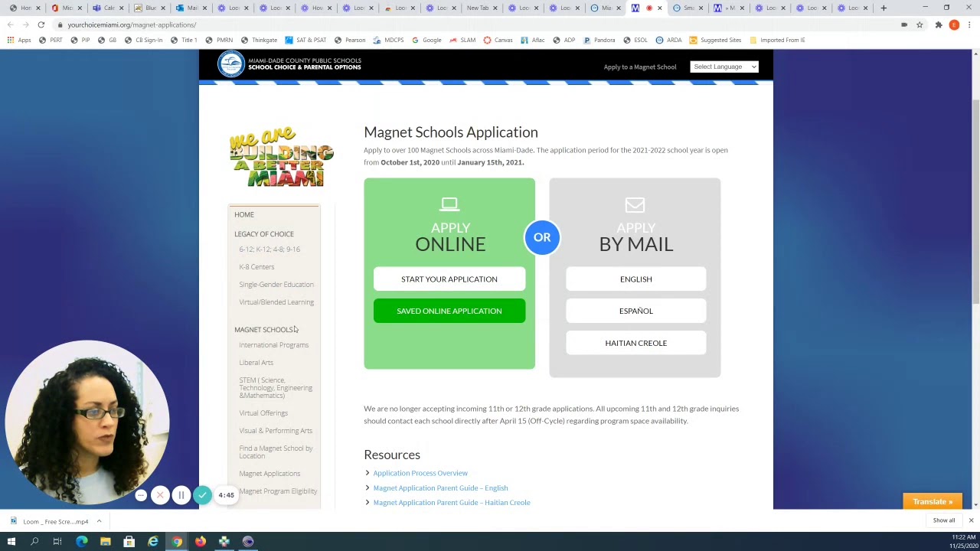Open STEM sidebar item
Screen dimensions: 980x551
276,388
